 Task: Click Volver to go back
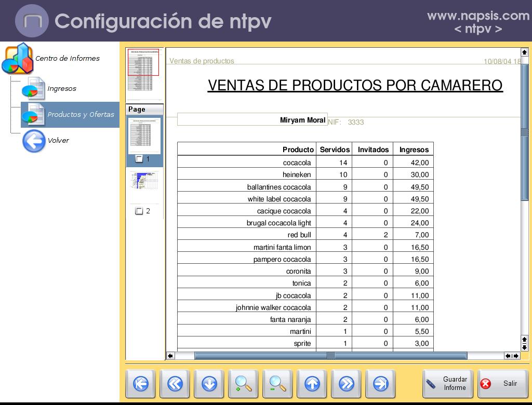[x=58, y=141]
